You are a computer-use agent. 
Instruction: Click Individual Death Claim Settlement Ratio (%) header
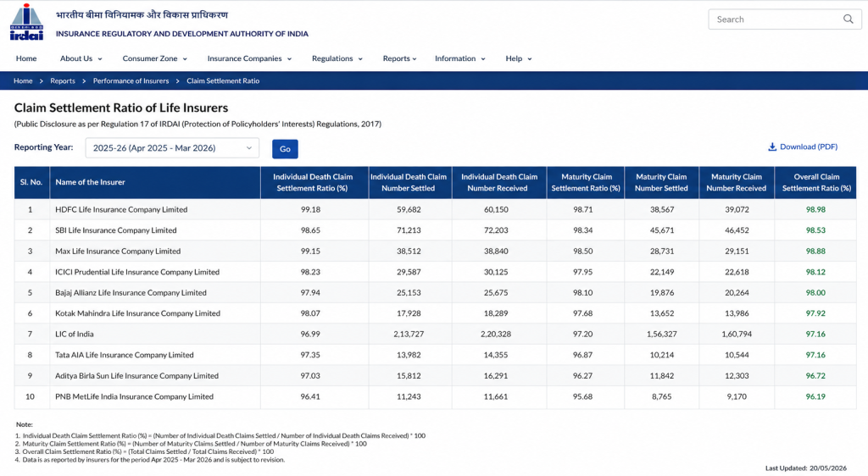tap(313, 182)
